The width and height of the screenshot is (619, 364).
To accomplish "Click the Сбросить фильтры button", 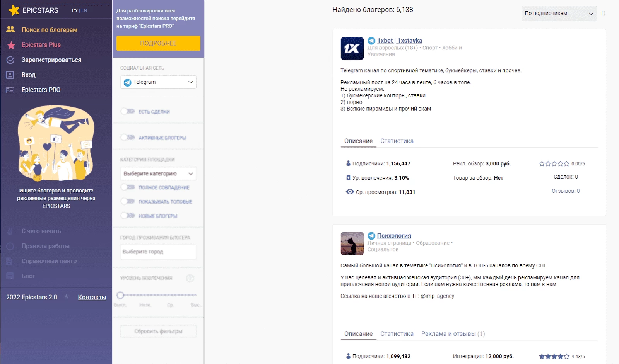I will [x=158, y=332].
